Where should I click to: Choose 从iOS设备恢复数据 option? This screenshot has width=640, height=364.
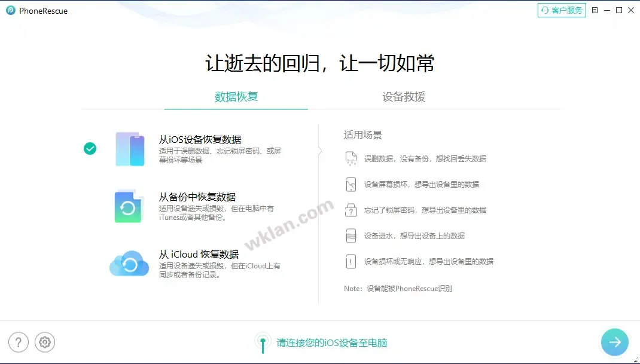pos(200,139)
